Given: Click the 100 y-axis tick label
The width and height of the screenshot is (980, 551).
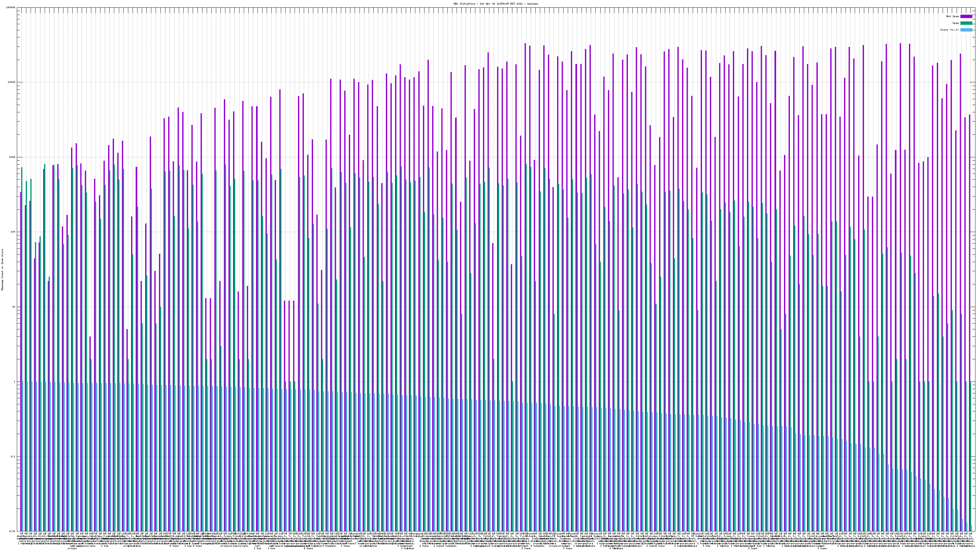Looking at the screenshot, I should click(13, 232).
